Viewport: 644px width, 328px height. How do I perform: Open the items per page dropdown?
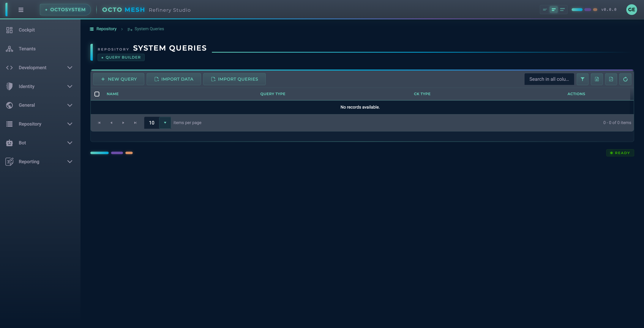pyautogui.click(x=165, y=123)
